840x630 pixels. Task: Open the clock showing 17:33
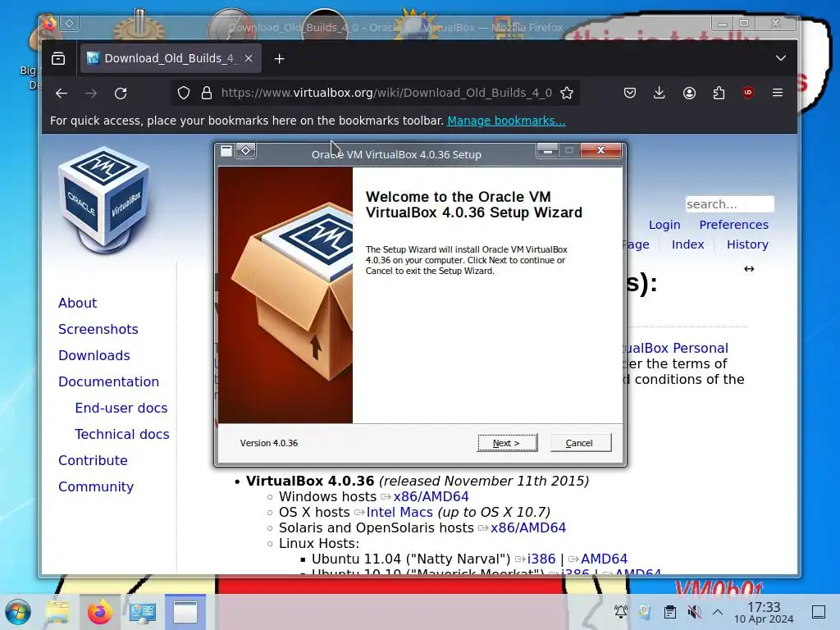pos(764,612)
